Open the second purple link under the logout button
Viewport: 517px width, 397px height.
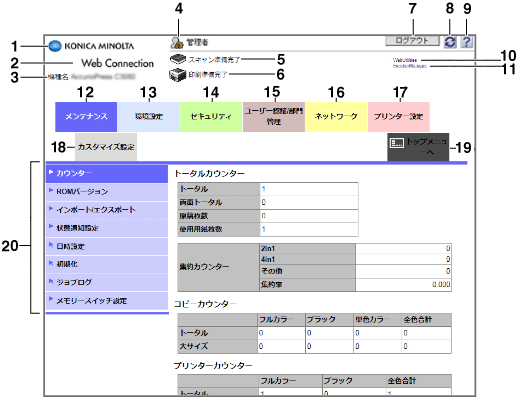point(410,66)
